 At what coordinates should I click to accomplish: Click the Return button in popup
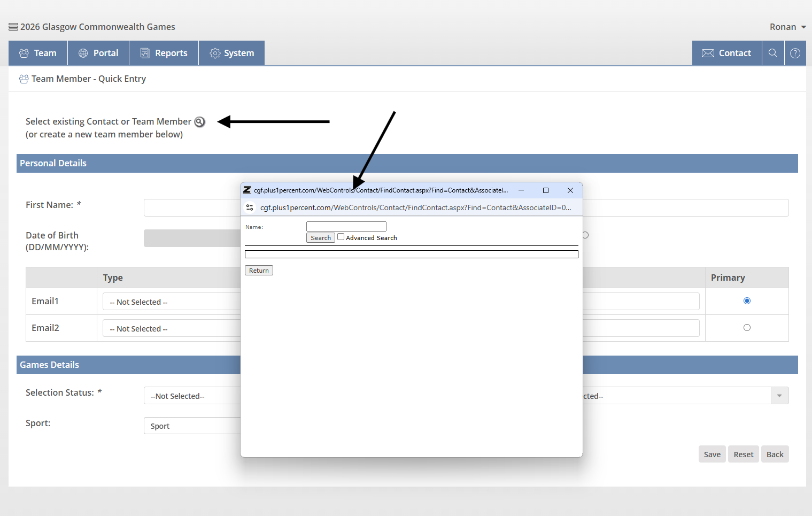259,271
